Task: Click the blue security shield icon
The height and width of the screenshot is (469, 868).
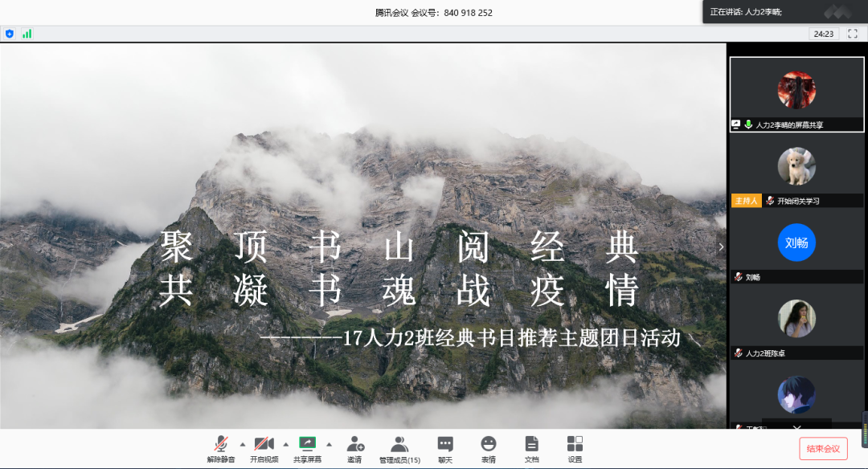Action: pyautogui.click(x=10, y=34)
